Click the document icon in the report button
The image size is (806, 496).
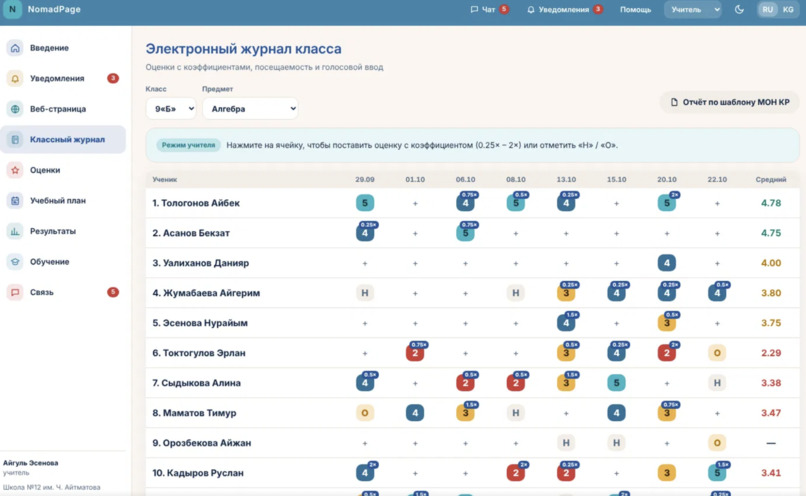[x=674, y=102]
